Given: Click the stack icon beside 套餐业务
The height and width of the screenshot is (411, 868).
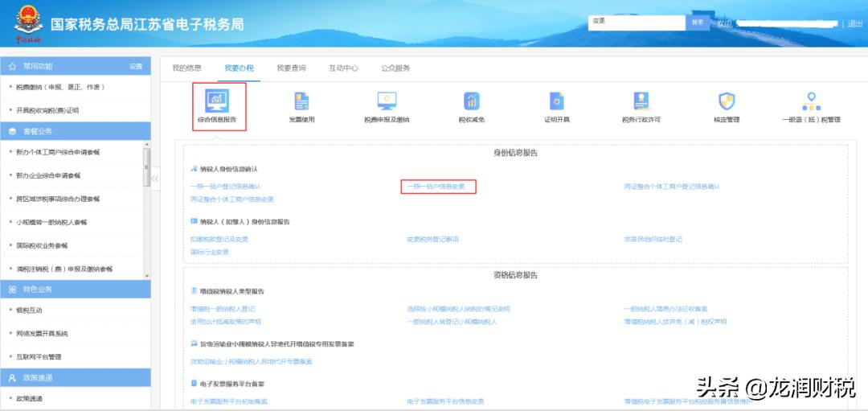Looking at the screenshot, I should point(12,131).
